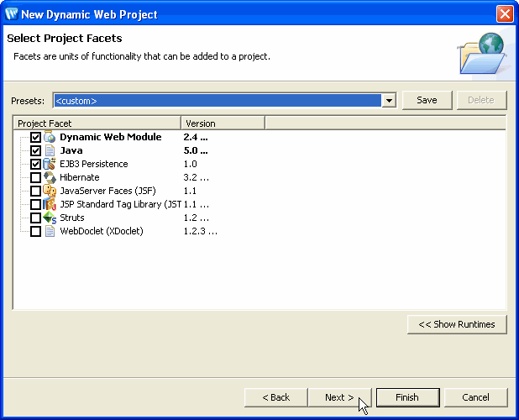
Task: Check the WebDoclet (XDoclet) checkbox
Action: 35,231
